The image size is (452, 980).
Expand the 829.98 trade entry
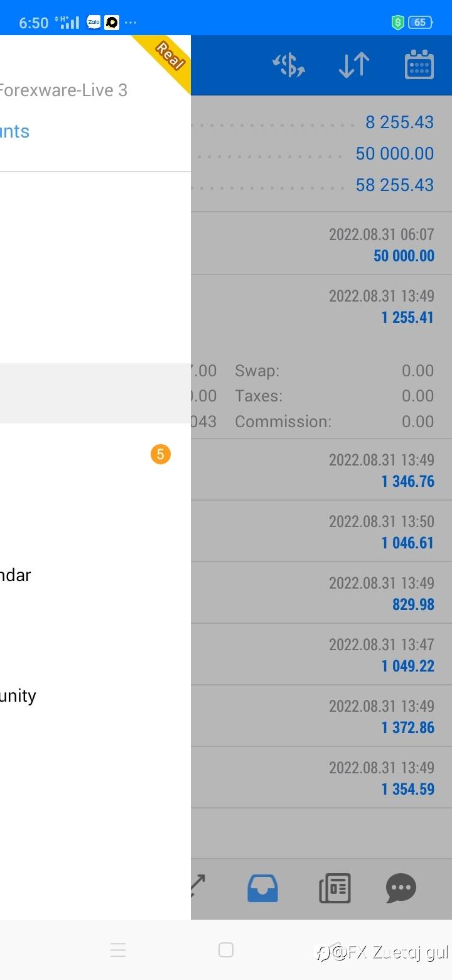[x=320, y=593]
